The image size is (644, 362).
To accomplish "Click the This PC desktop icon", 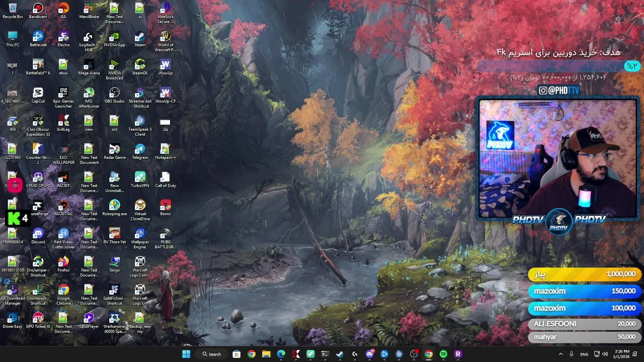I will 13,39.
